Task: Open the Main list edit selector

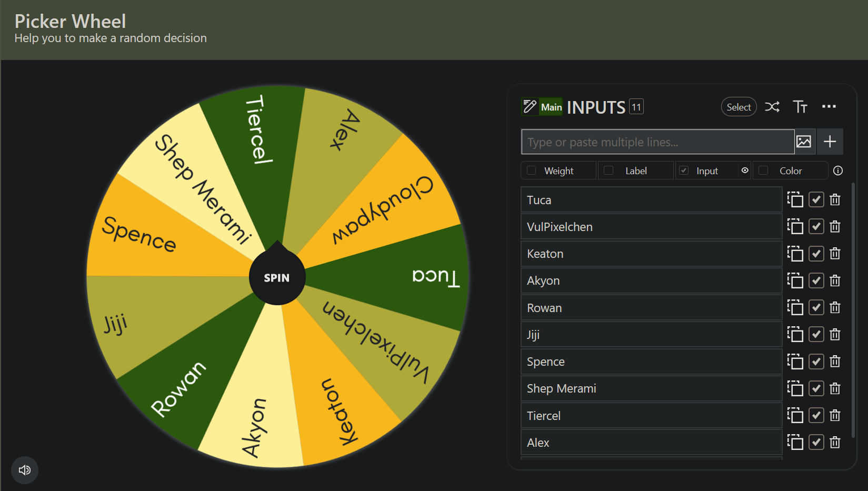Action: [542, 107]
